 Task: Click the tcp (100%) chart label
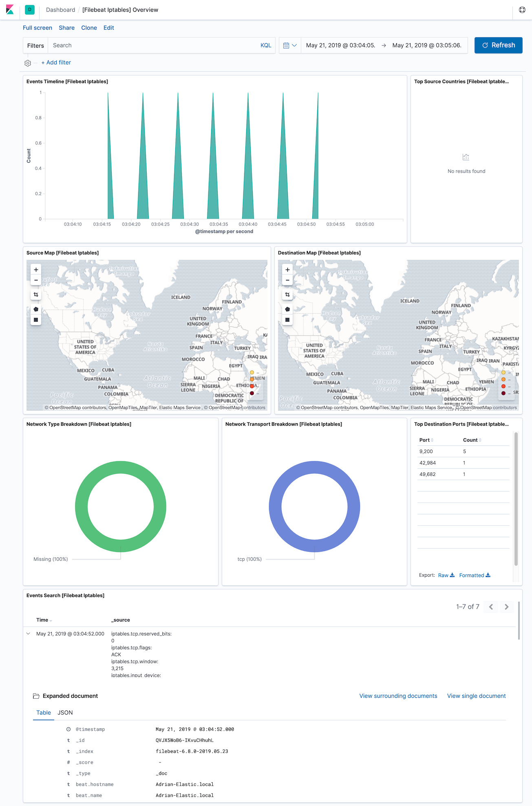tap(249, 559)
